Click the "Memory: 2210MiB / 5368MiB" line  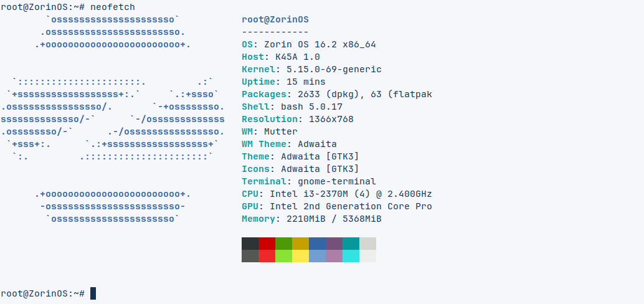pos(312,219)
